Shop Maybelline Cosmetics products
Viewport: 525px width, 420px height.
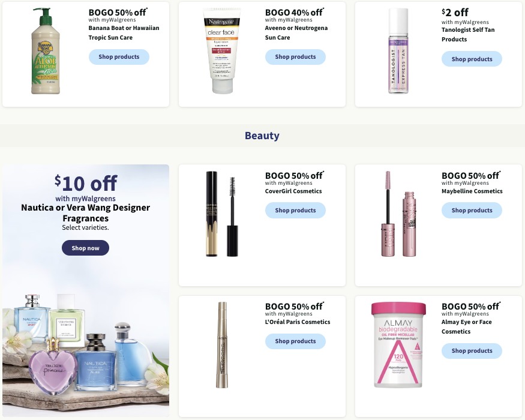(472, 211)
